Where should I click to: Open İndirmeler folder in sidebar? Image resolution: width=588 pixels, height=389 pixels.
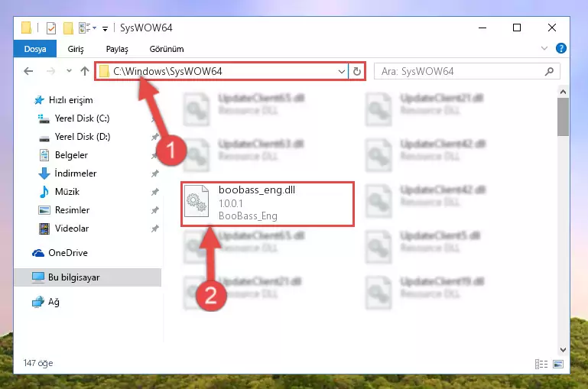[76, 173]
